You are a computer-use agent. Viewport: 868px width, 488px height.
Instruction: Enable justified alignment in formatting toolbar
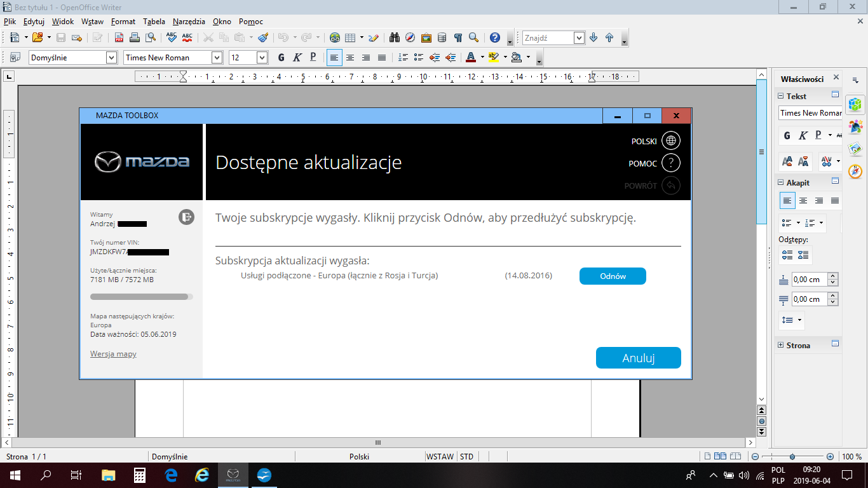[381, 58]
